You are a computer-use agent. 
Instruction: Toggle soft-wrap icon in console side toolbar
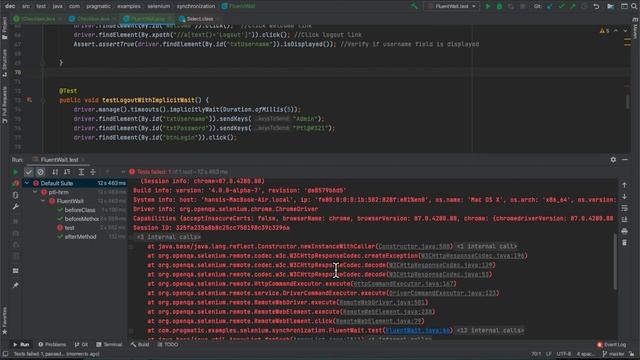click(624, 208)
